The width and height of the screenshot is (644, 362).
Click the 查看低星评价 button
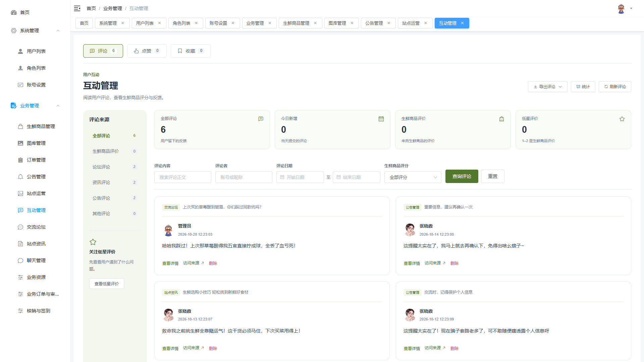pos(107,284)
